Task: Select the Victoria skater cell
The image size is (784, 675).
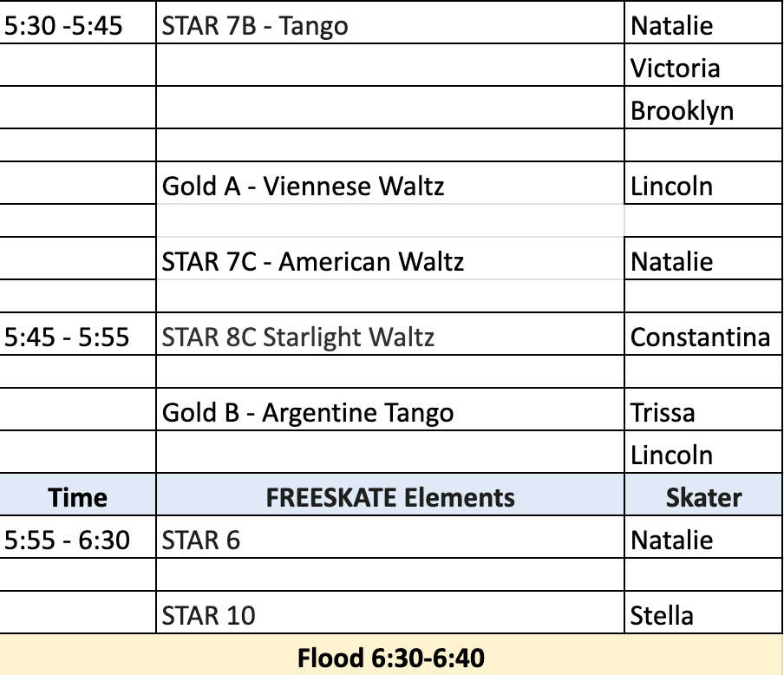Action: (x=703, y=65)
